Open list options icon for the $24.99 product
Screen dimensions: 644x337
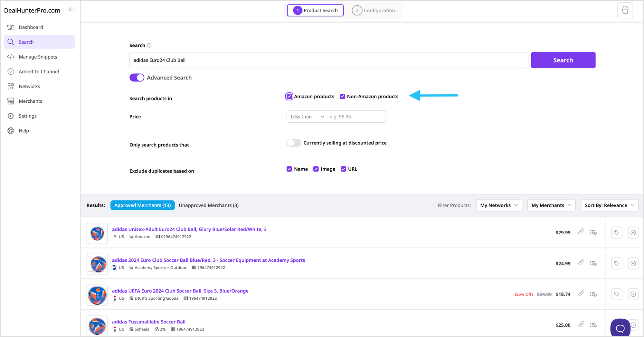[x=593, y=263]
